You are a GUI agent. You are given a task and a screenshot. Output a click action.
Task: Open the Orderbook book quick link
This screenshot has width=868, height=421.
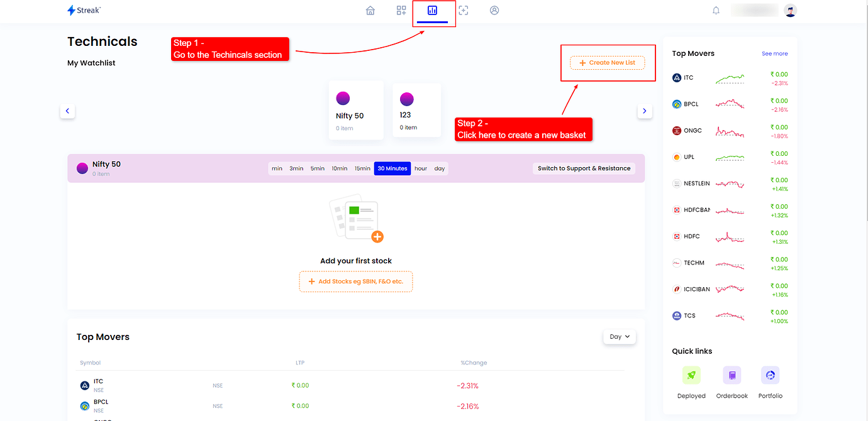pyautogui.click(x=732, y=375)
